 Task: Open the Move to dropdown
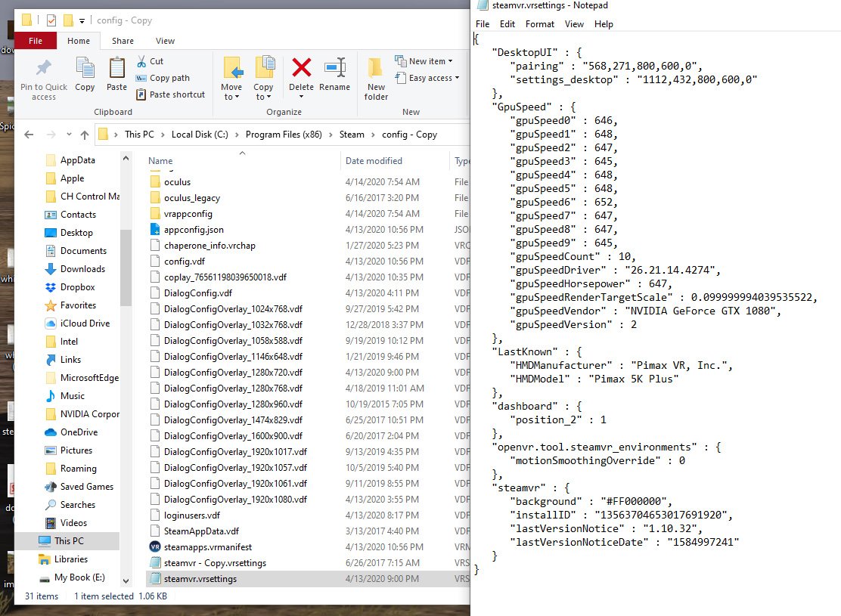tap(231, 91)
